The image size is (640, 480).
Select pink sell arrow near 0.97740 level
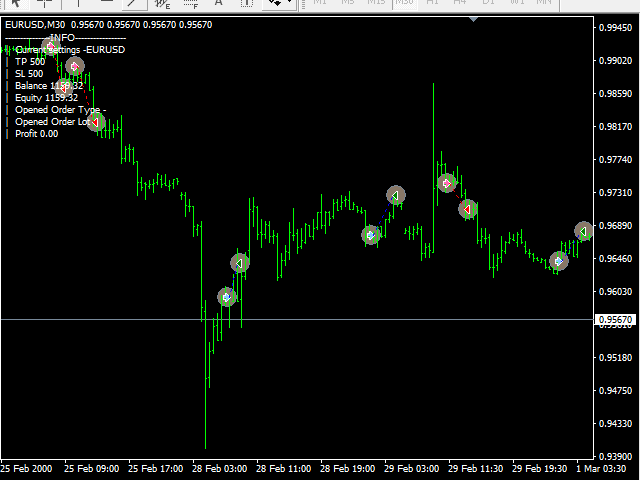coord(446,183)
